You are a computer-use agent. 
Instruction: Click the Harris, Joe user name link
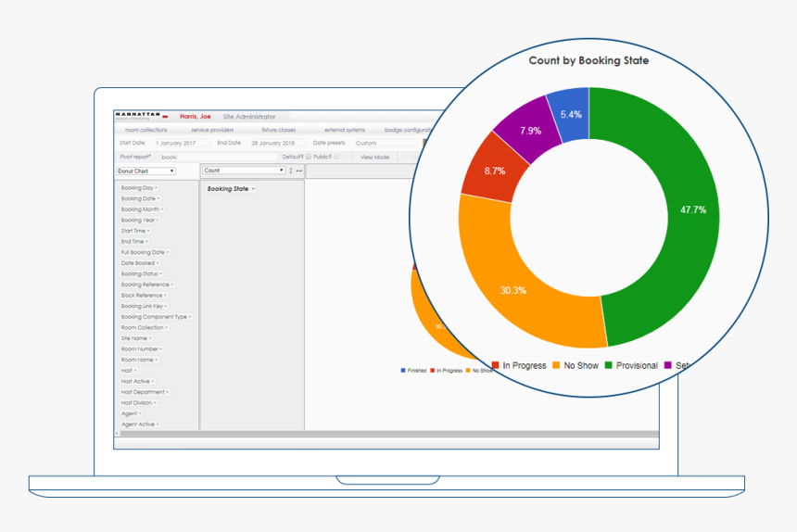point(195,117)
